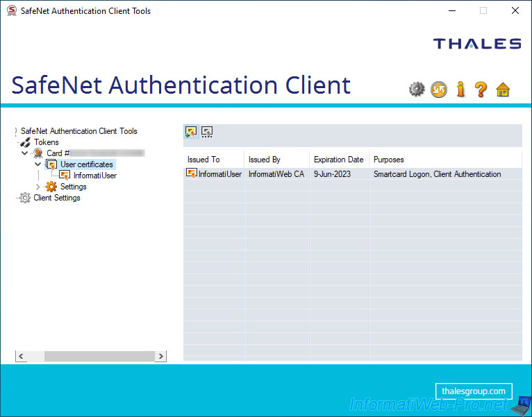Click the refresh icon in header
532x417 pixels.
(x=439, y=89)
